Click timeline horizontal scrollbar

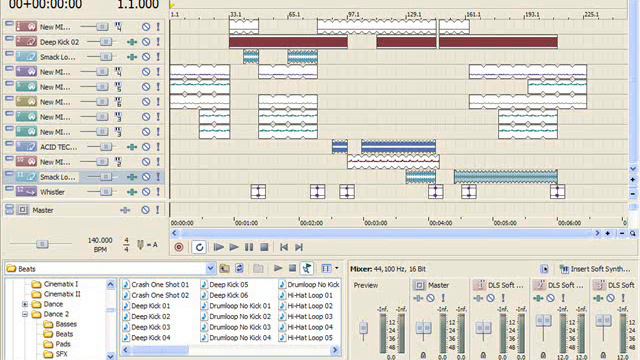click(x=386, y=233)
